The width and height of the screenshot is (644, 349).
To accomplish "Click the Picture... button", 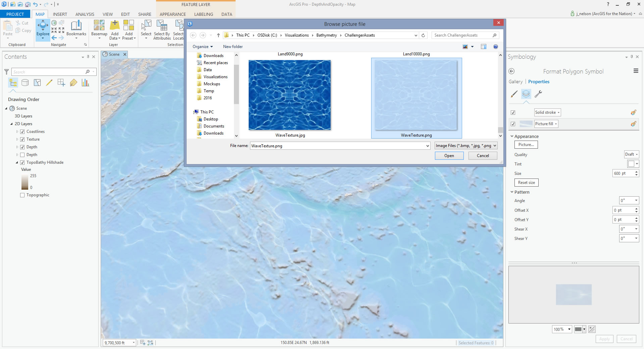I will [526, 145].
